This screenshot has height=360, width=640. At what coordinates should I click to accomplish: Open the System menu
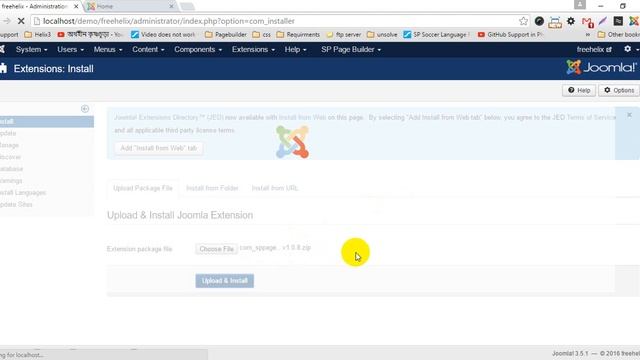point(31,49)
